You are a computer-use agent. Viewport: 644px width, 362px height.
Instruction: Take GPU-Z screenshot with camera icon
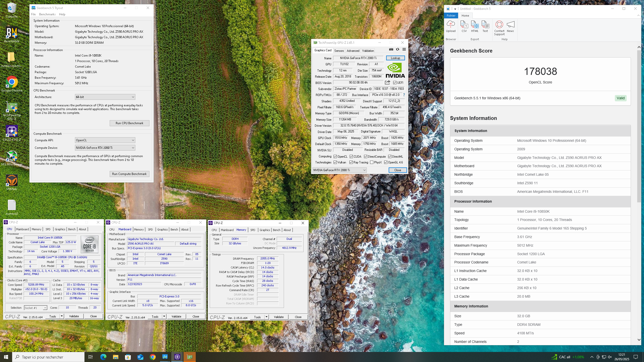[x=391, y=50]
